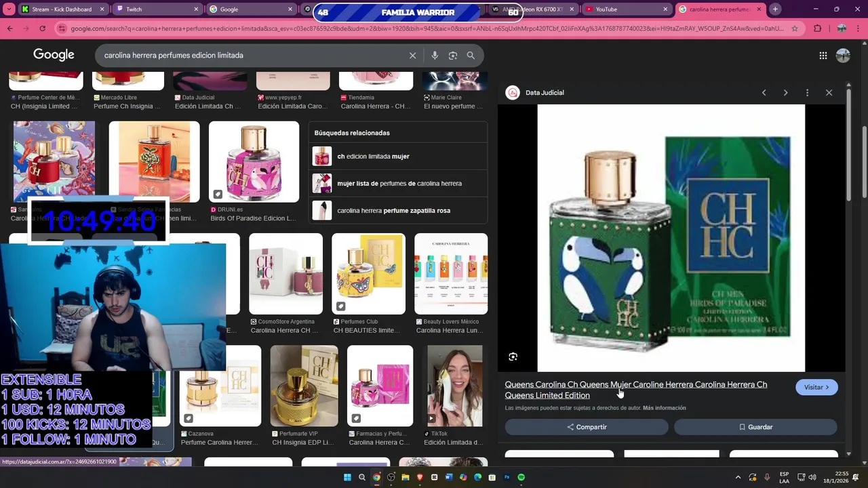Click the Compartir button

[x=587, y=427]
